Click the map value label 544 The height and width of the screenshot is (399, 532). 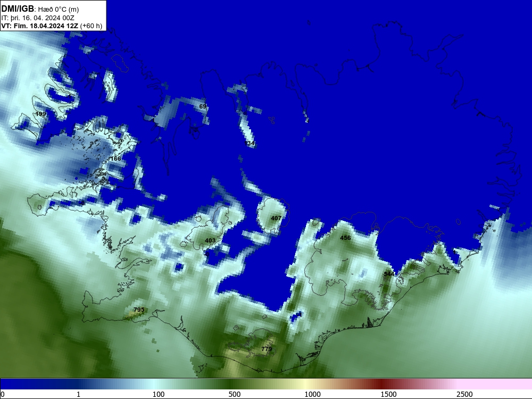tap(389, 274)
